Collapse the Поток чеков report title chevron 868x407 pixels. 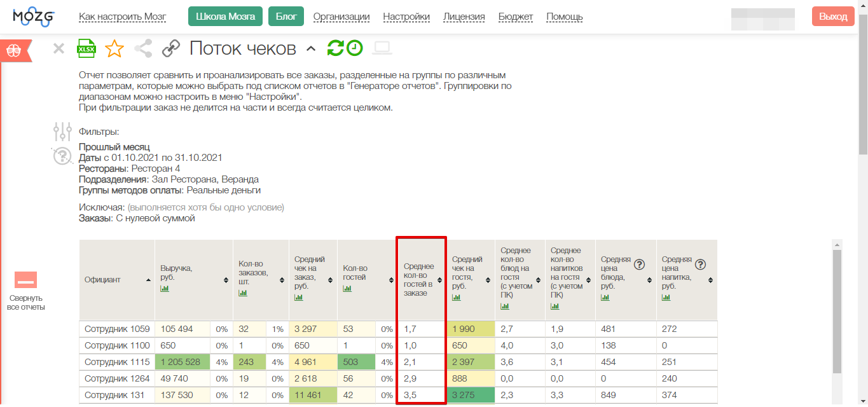click(x=310, y=49)
